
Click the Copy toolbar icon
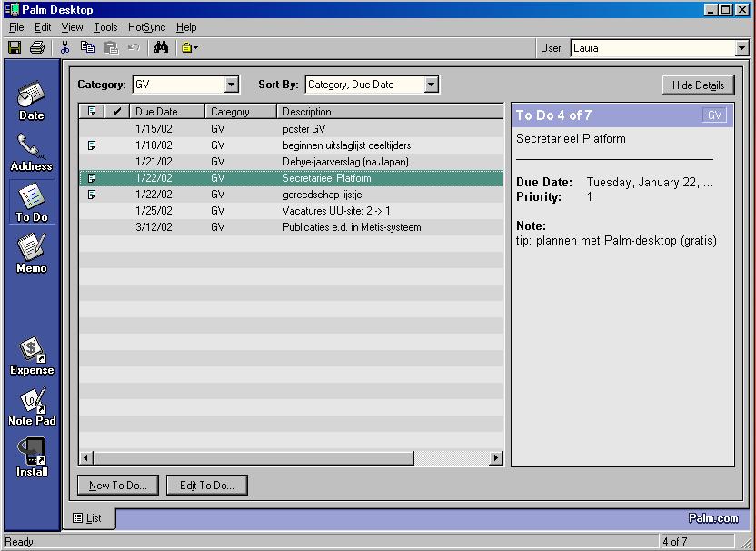pyautogui.click(x=87, y=47)
